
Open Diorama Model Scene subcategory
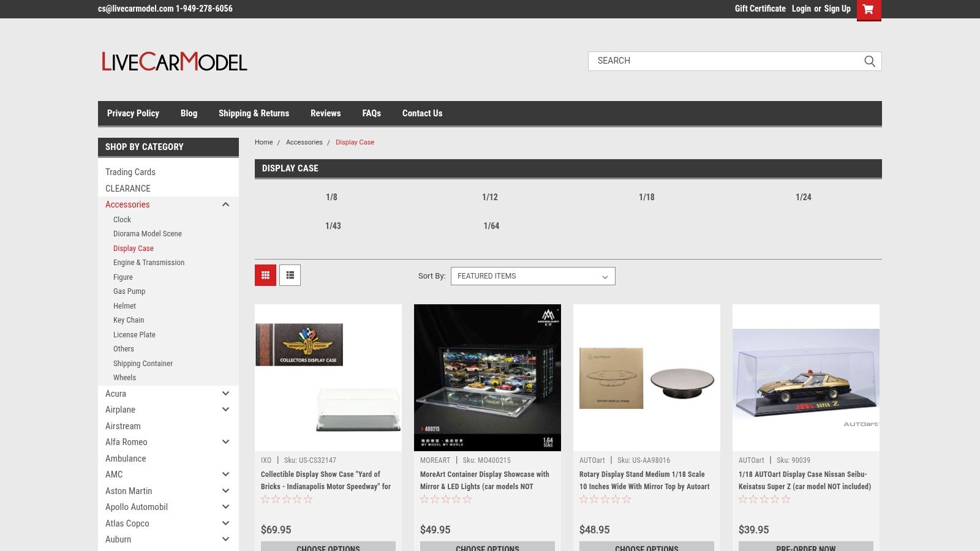pos(148,234)
